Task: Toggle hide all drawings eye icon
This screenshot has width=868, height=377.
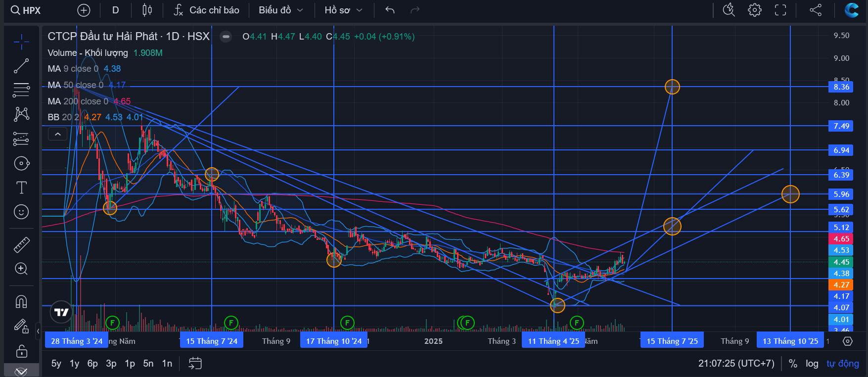Action: point(21,371)
